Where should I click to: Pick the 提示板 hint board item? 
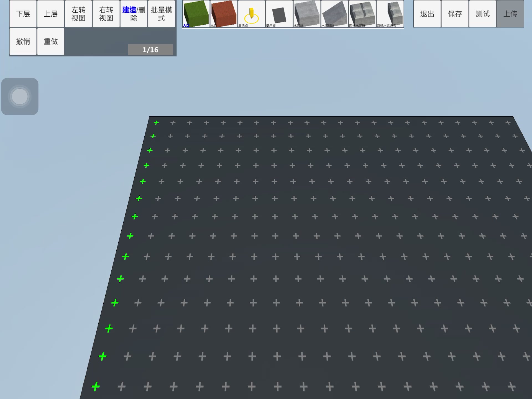coord(279,14)
